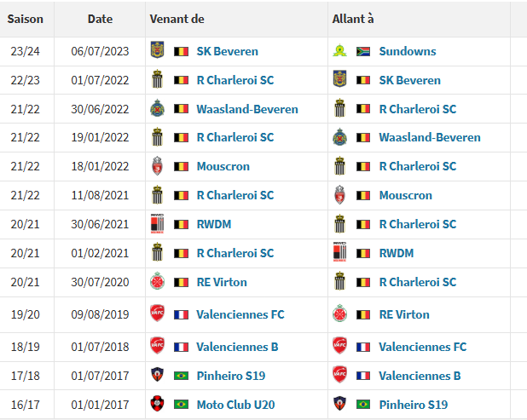Click South Africa flag beside Sundowns
The height and width of the screenshot is (420, 527).
pos(363,51)
